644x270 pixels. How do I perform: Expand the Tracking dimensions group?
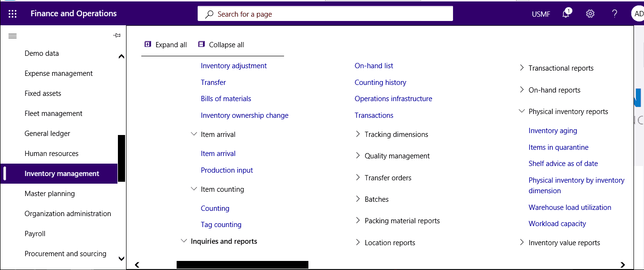pyautogui.click(x=358, y=135)
